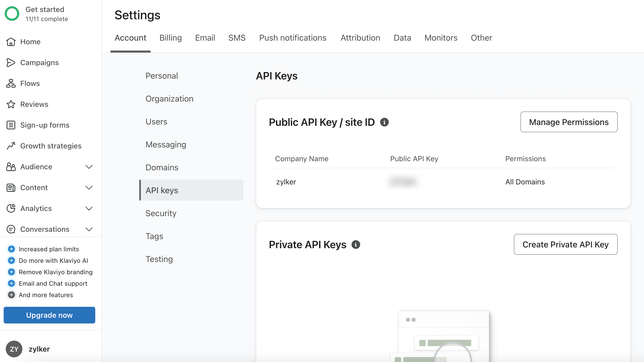Click the Reviews star icon
This screenshot has width=644, height=362.
coord(11,104)
